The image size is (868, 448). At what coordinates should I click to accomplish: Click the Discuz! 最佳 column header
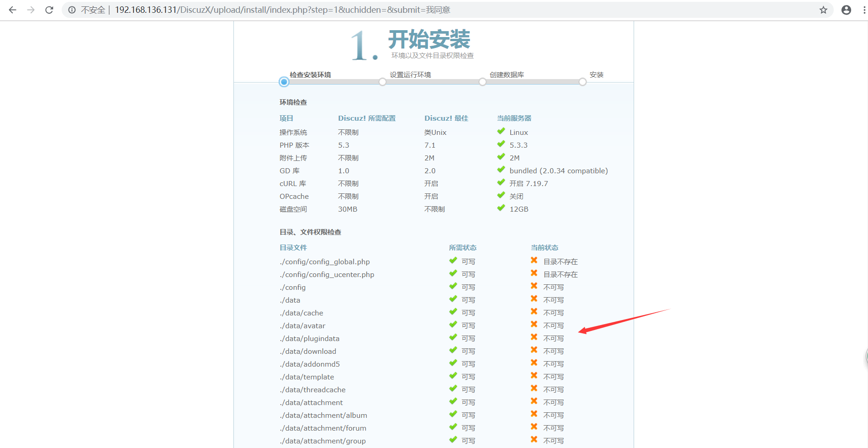[x=446, y=118]
